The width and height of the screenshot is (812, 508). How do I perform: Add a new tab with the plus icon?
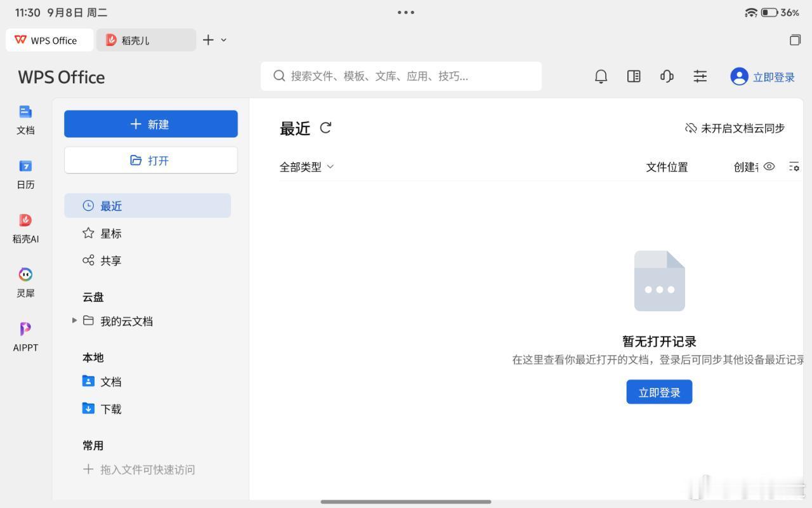click(x=208, y=40)
